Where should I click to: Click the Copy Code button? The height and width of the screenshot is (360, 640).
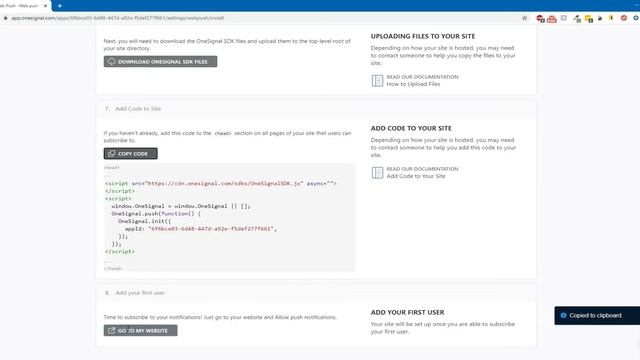130,153
